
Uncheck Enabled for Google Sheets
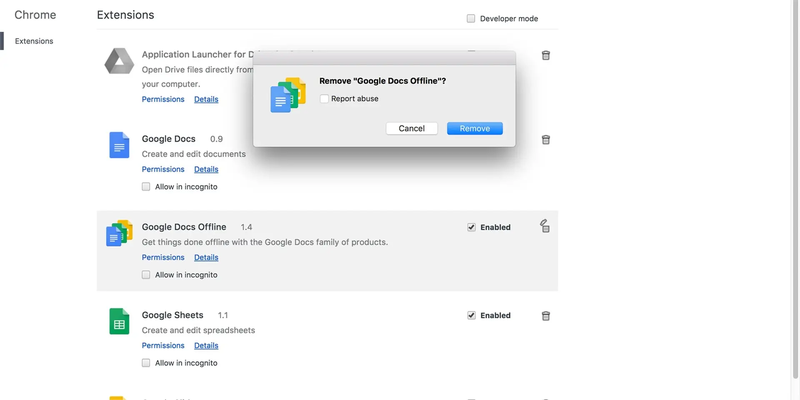pyautogui.click(x=471, y=315)
